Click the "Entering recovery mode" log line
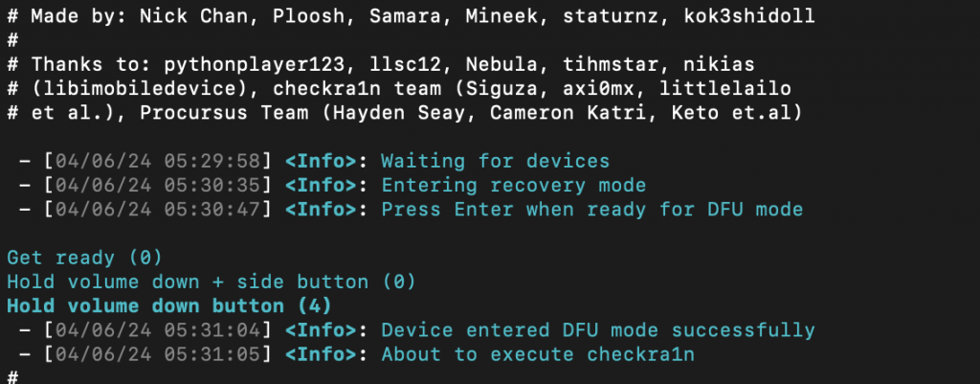980x384 pixels. (513, 185)
